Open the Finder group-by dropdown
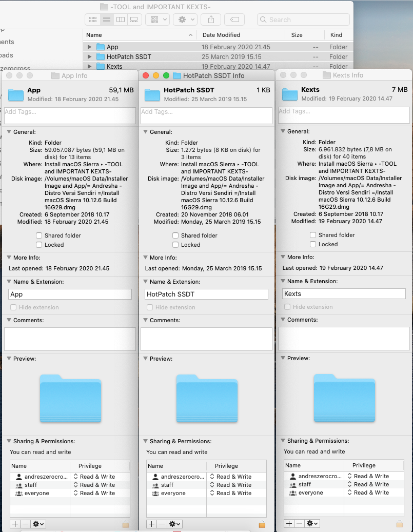413x532 pixels. 157,19
